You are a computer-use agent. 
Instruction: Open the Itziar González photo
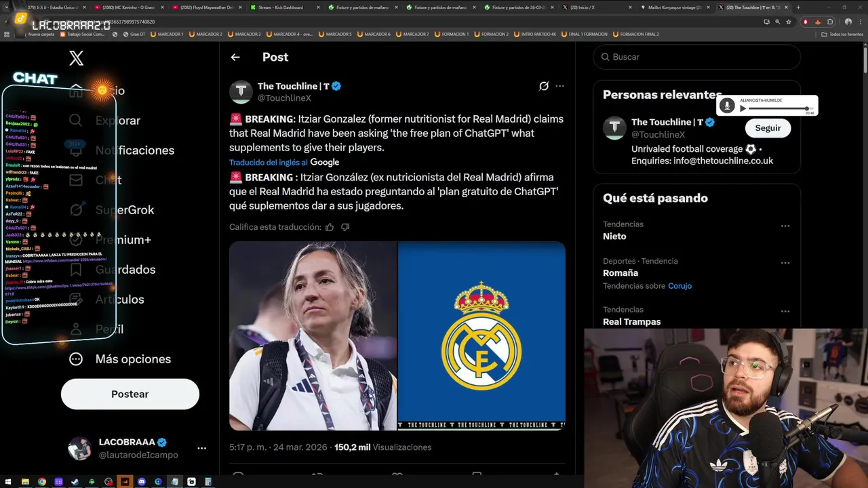[x=313, y=336]
